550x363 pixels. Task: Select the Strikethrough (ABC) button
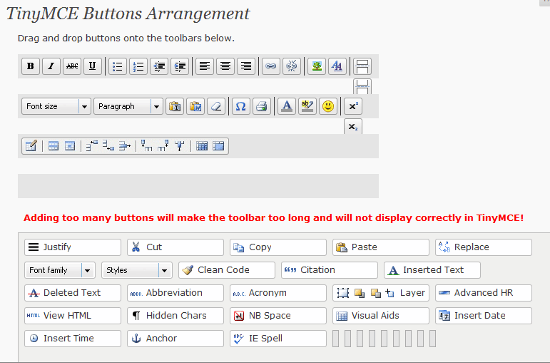coord(72,66)
